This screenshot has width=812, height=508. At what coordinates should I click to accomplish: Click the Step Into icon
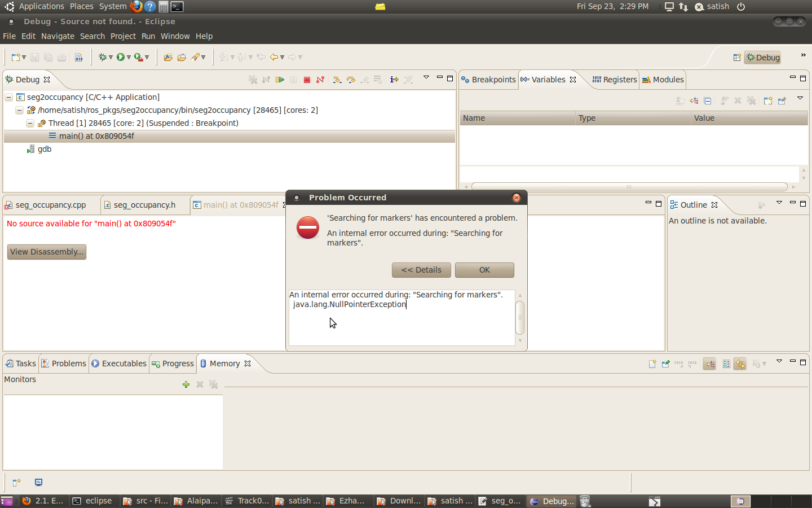click(337, 80)
